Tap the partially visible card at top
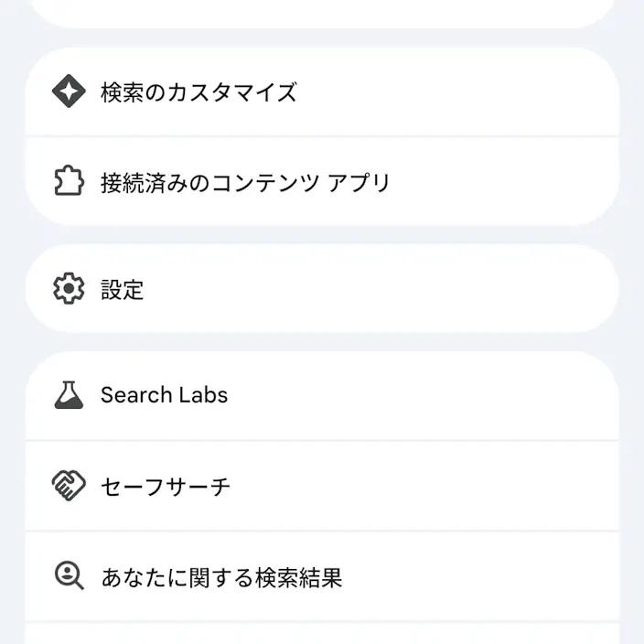Image resolution: width=644 pixels, height=644 pixels. click(x=322, y=12)
